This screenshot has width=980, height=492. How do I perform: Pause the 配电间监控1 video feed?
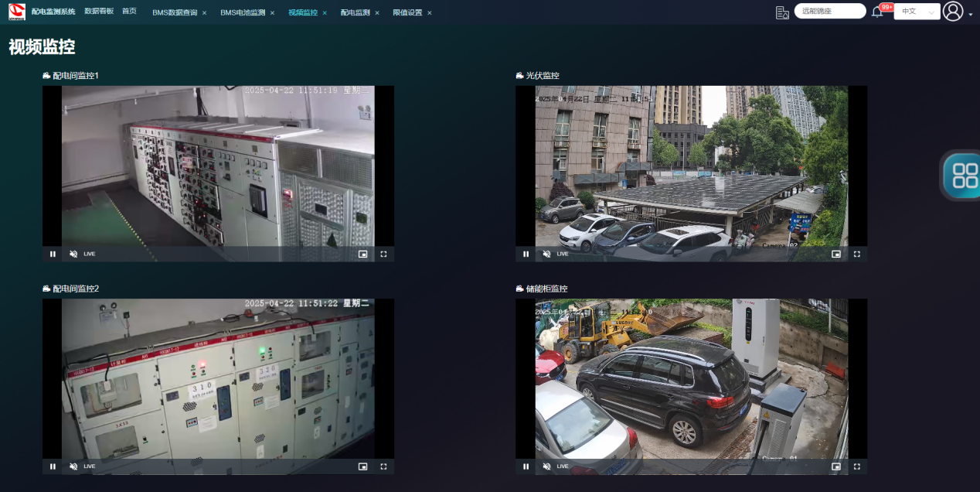[53, 254]
